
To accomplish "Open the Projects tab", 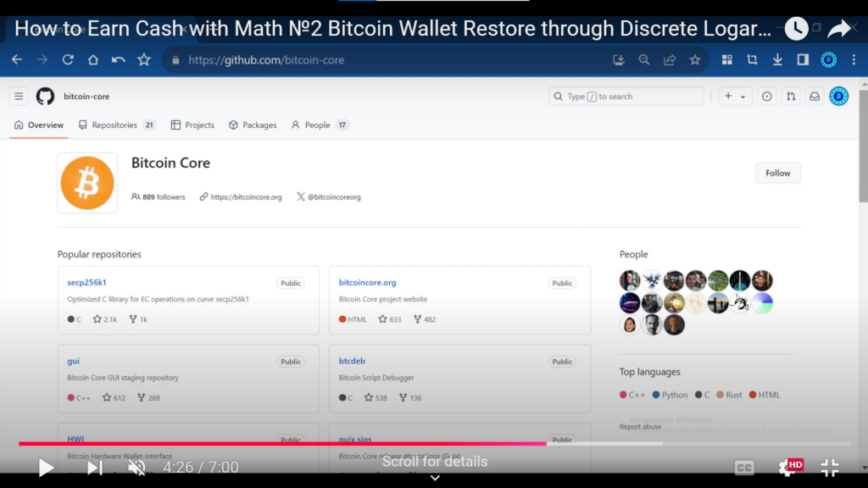I will coord(192,125).
